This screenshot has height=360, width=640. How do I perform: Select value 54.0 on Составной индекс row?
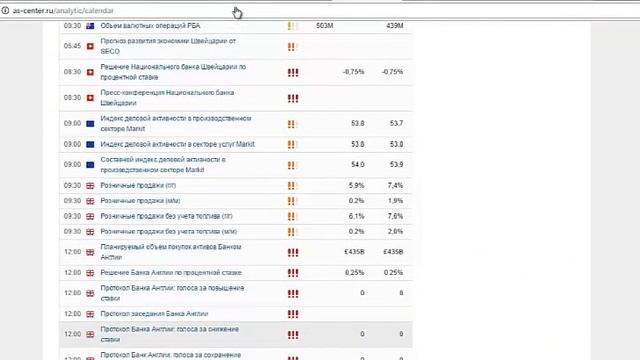[358, 164]
